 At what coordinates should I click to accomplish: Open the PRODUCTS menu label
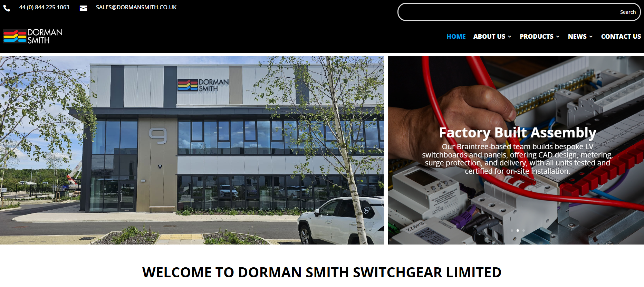[x=537, y=36]
